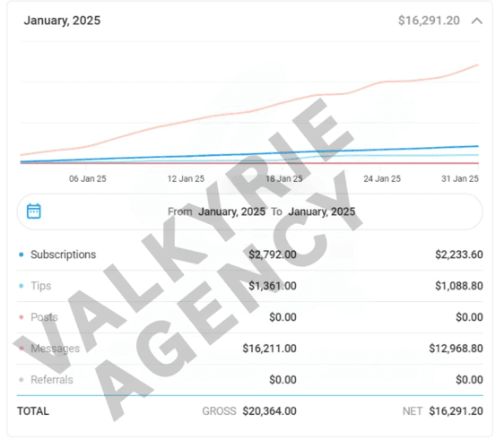Click the NET label
This screenshot has height=440, width=504.
(413, 411)
